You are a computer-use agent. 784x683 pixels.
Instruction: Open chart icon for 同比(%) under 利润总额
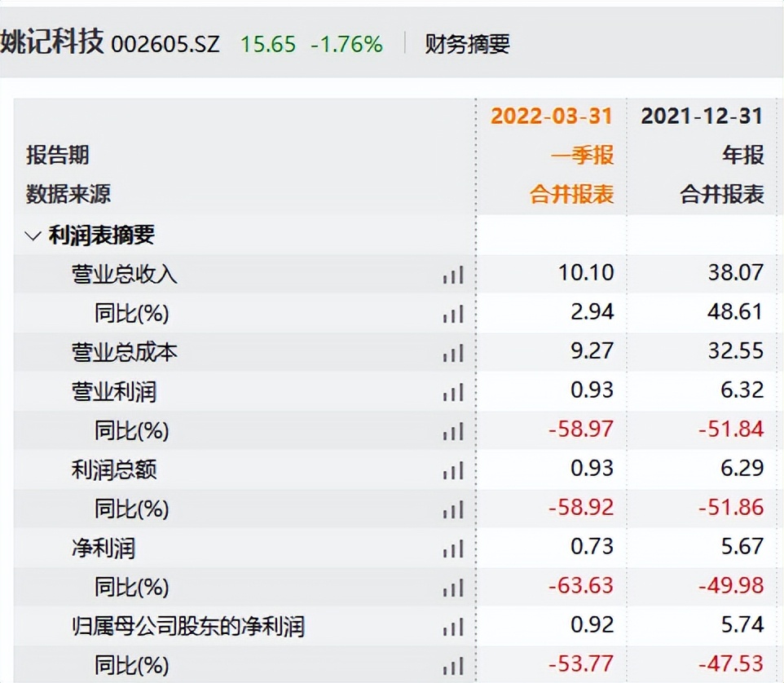tap(453, 509)
